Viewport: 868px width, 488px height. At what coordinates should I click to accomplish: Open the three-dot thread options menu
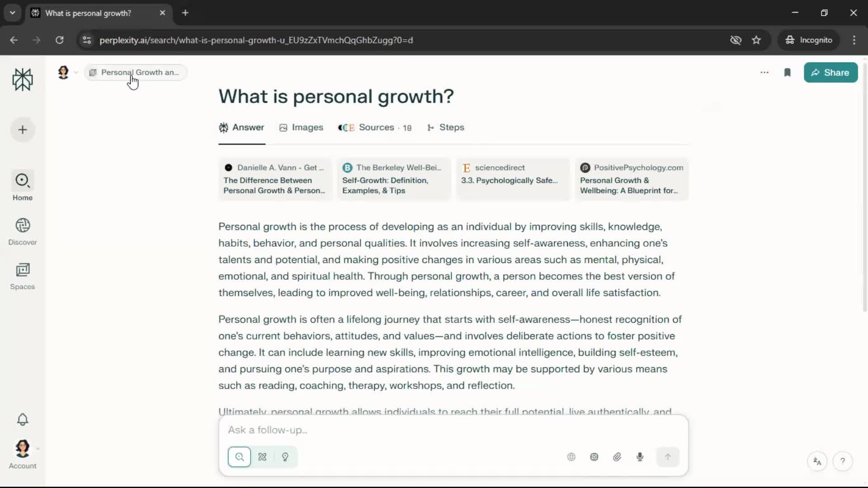(x=764, y=73)
